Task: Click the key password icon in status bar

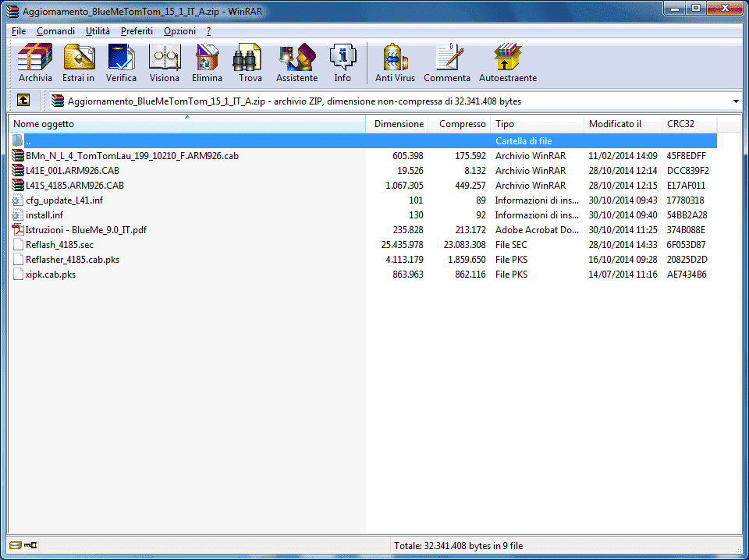Action: click(30, 545)
